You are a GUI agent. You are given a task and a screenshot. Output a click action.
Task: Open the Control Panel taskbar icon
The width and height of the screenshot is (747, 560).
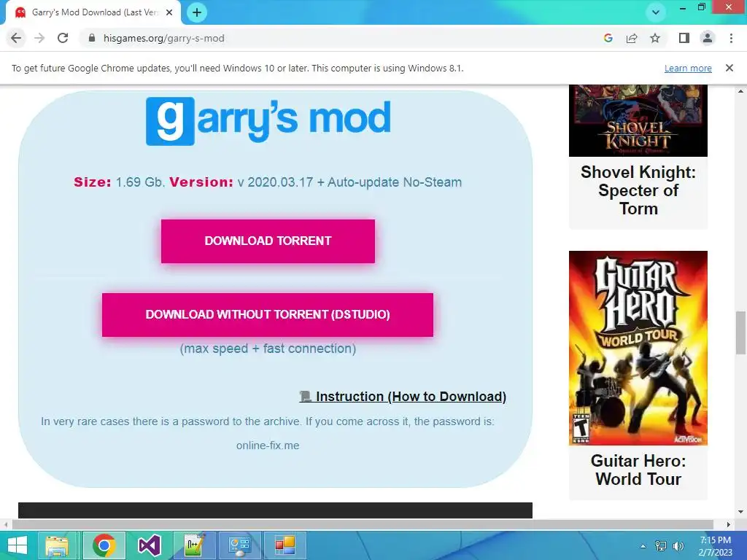239,545
